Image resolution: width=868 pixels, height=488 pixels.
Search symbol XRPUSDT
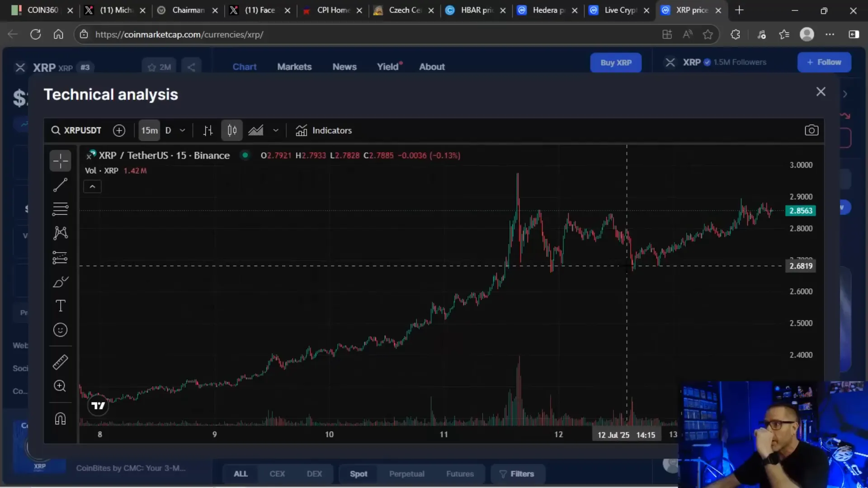pyautogui.click(x=76, y=131)
